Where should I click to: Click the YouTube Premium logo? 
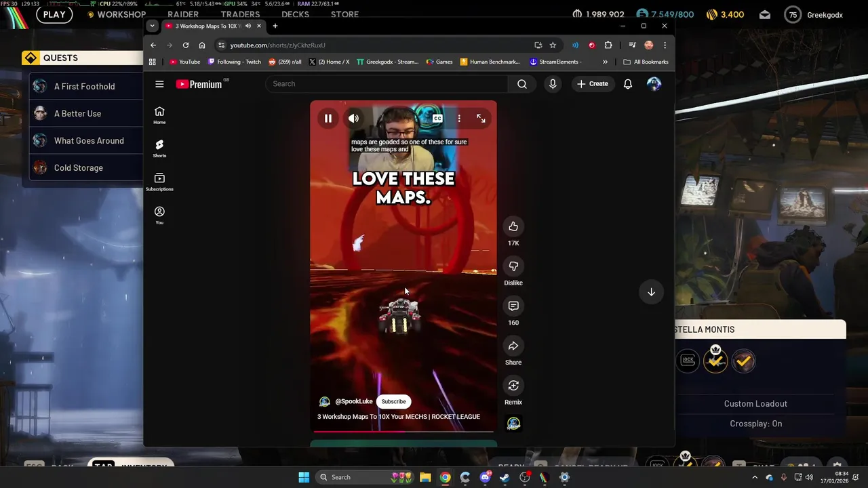pos(199,84)
